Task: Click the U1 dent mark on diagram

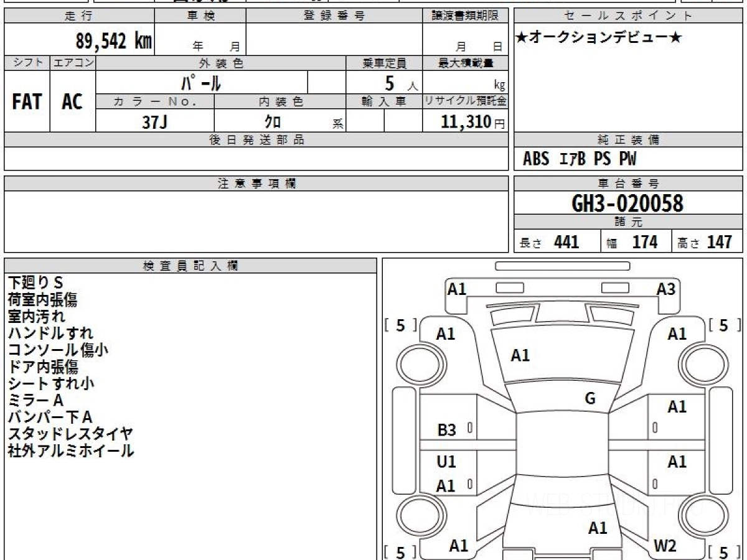Action: click(x=446, y=462)
